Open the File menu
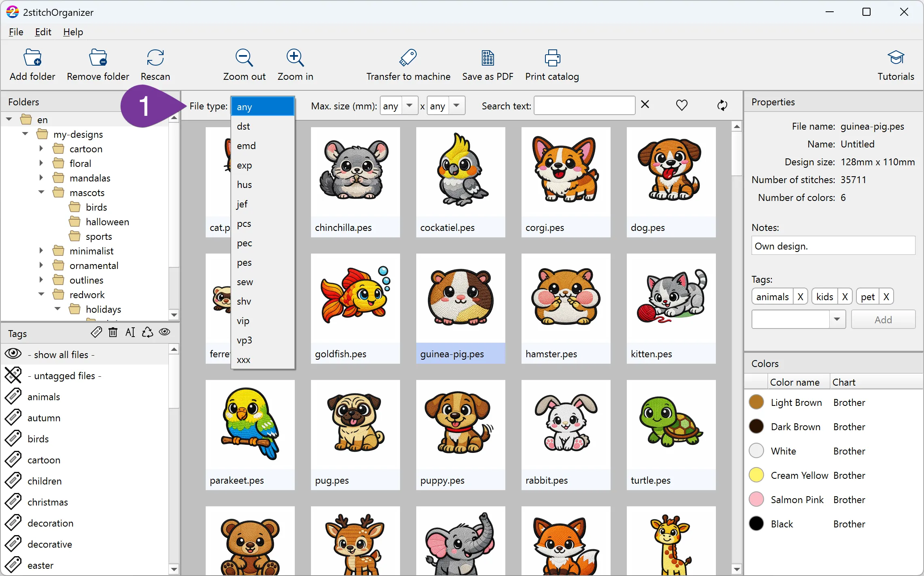 [16, 32]
